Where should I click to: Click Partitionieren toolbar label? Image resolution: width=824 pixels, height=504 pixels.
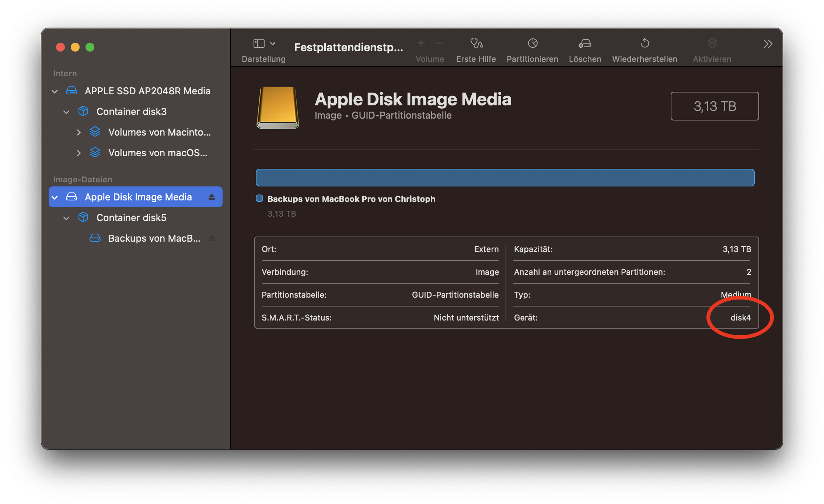point(533,59)
